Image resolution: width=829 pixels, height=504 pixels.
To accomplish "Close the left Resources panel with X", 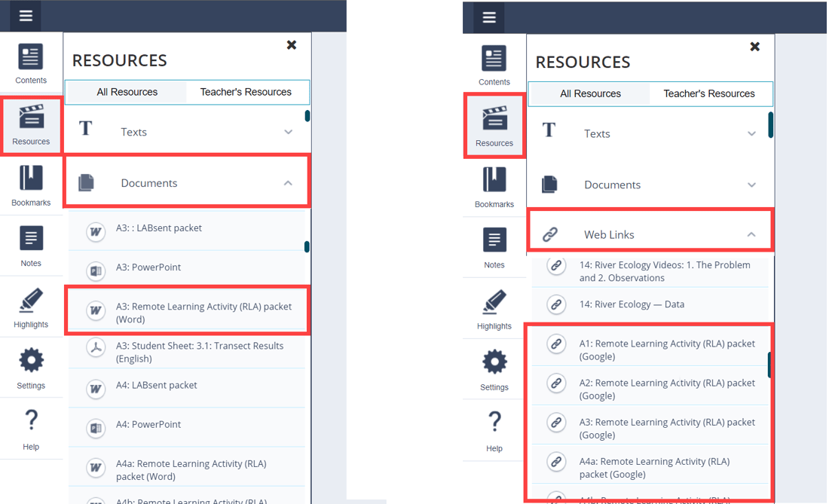I will [x=292, y=45].
